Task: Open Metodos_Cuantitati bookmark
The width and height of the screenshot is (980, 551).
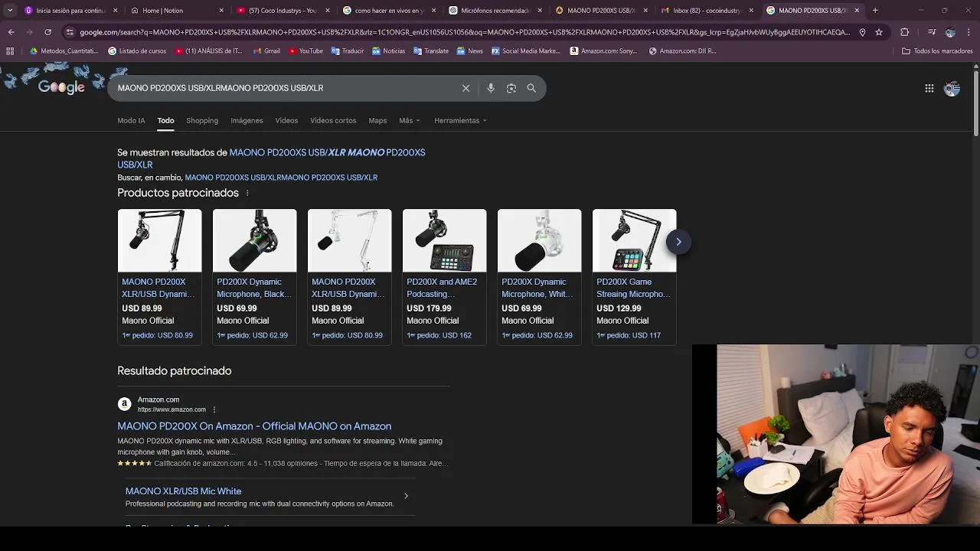Action: 64,51
